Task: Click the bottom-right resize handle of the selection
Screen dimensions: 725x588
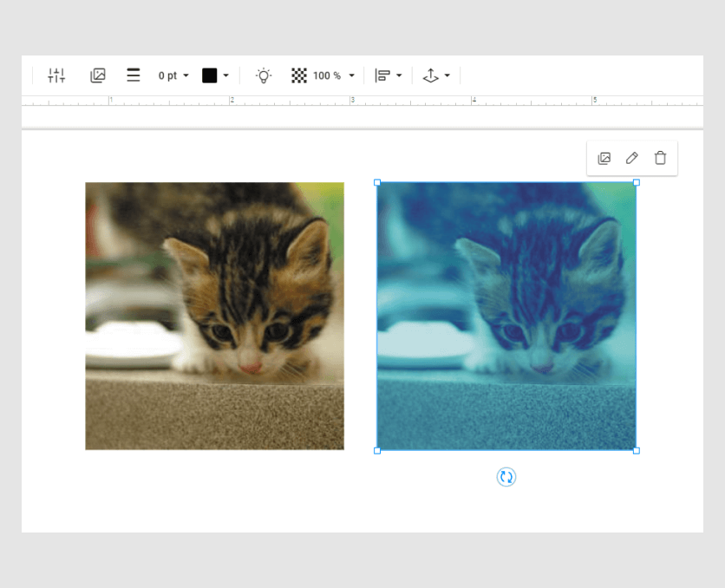Action: tap(637, 450)
